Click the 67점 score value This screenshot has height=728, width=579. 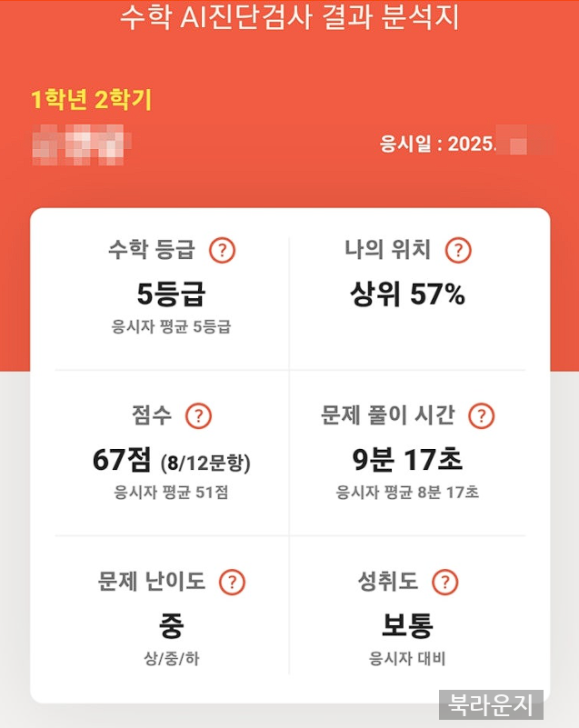pyautogui.click(x=122, y=461)
